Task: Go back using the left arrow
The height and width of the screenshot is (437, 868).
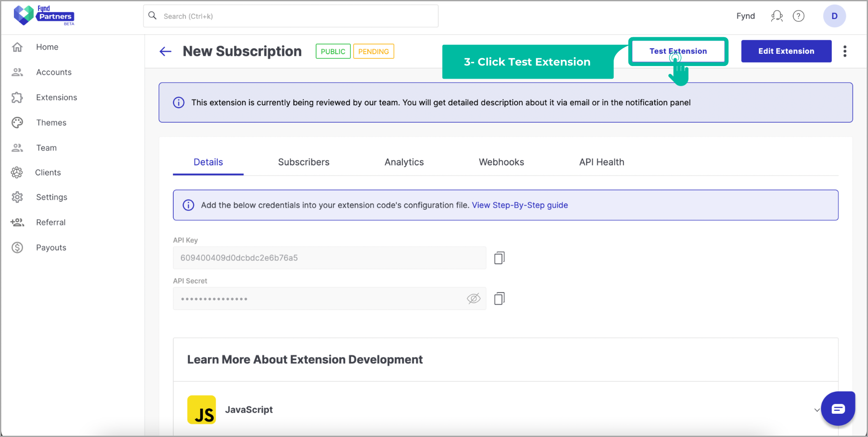Action: click(x=165, y=52)
